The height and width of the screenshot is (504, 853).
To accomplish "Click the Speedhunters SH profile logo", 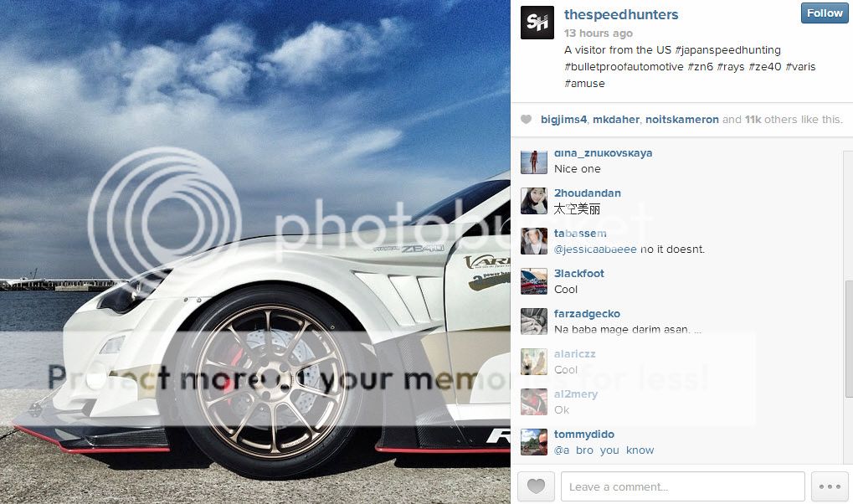I will [537, 23].
